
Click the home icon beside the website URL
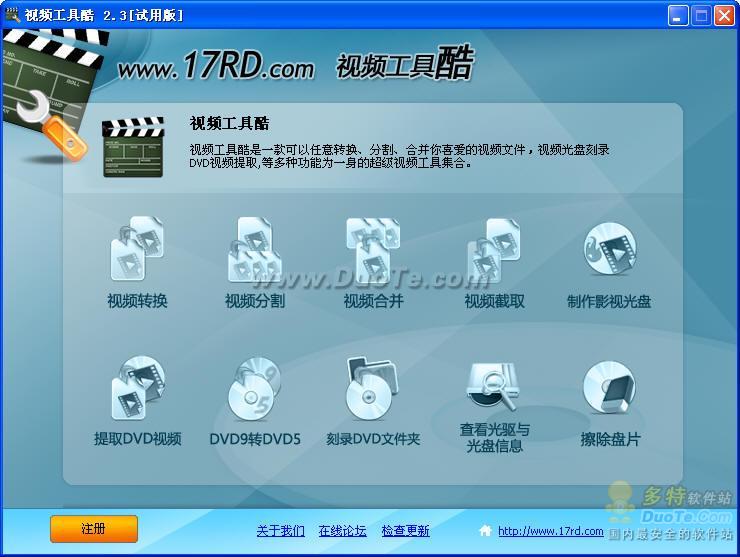[x=485, y=531]
